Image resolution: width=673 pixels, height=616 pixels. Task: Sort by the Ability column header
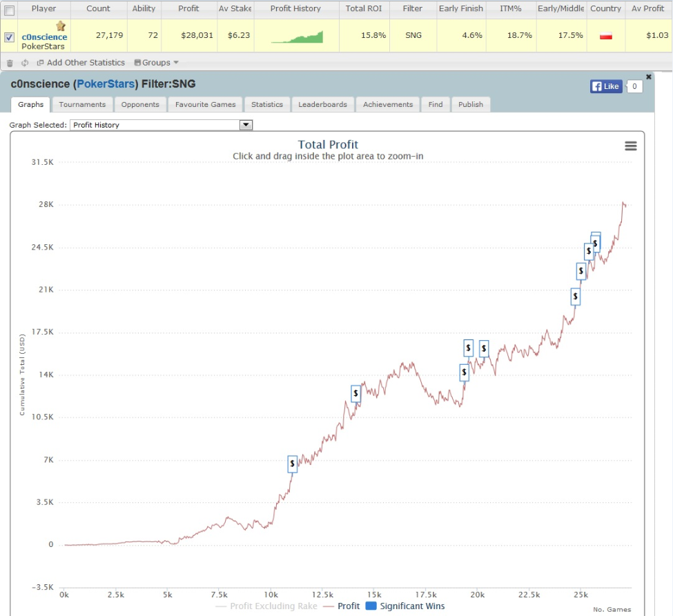tap(144, 8)
